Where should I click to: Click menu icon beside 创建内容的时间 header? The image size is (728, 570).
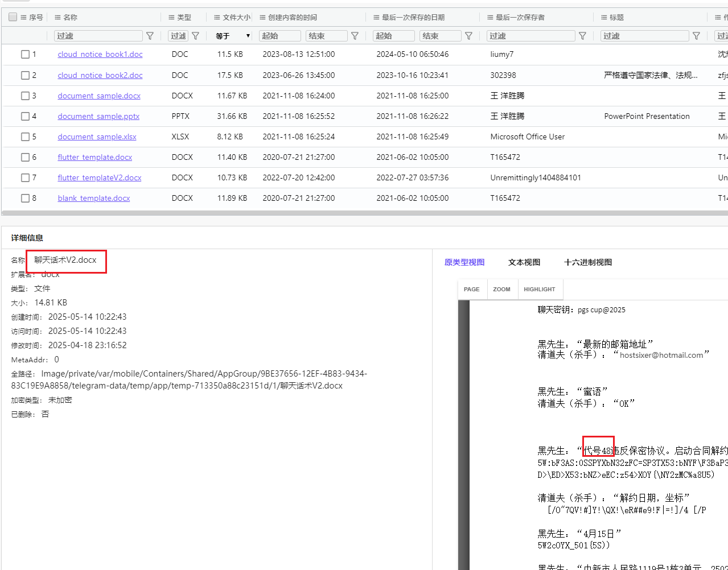[262, 18]
